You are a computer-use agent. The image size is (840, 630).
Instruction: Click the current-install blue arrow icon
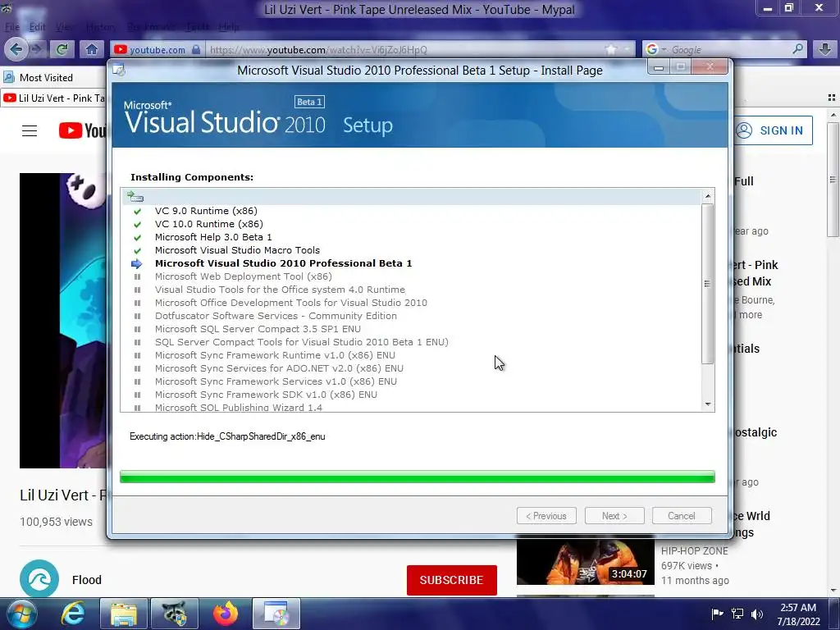point(137,263)
